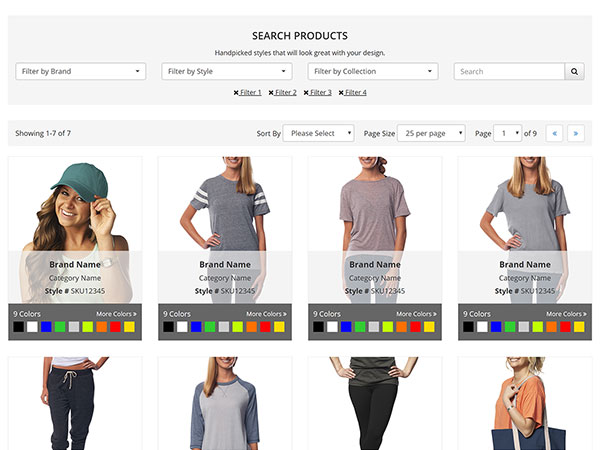
Task: Remove the Filter 2 tag
Action: (271, 93)
